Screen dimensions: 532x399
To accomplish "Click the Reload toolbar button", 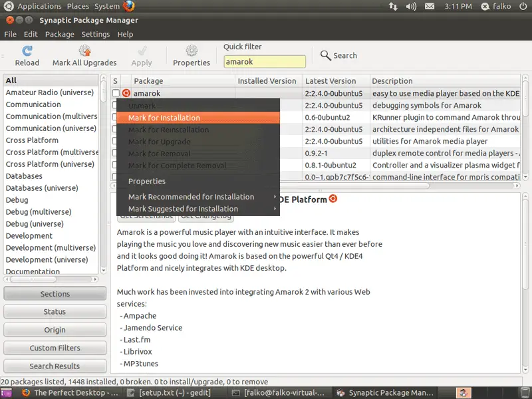I will (27, 56).
